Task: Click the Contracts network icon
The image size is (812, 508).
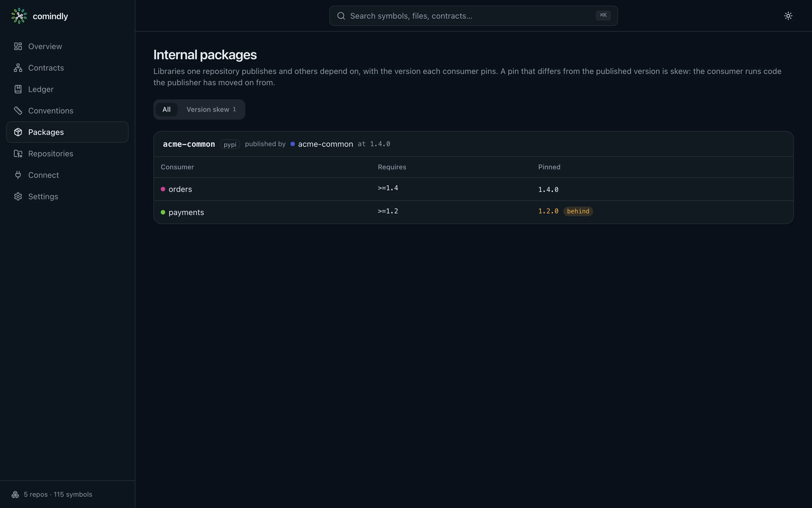Action: [18, 68]
